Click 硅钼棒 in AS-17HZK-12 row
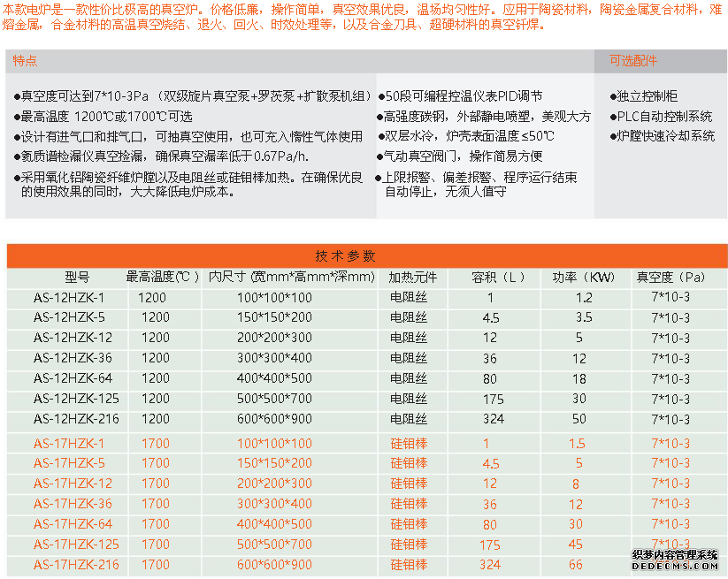The height and width of the screenshot is (579, 728). (x=409, y=484)
